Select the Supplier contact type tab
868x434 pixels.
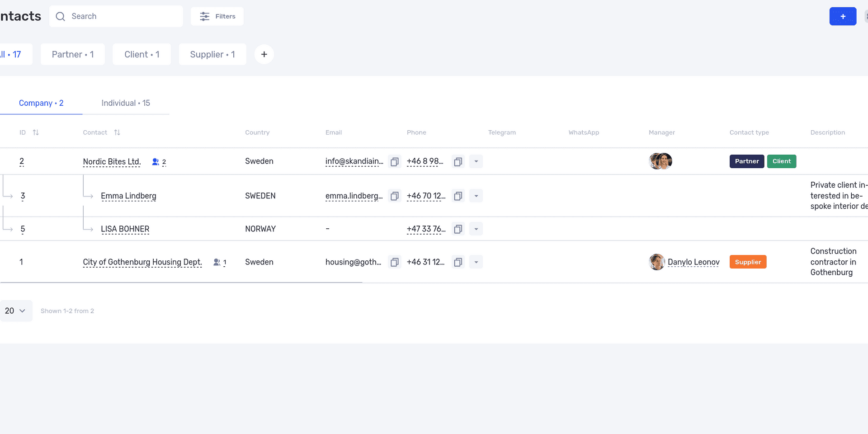click(212, 54)
